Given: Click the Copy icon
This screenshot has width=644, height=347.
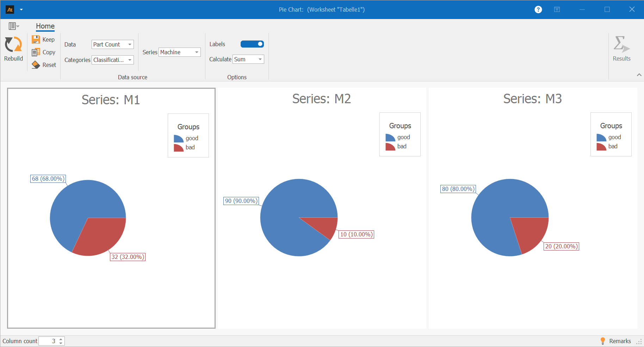Looking at the screenshot, I should [36, 52].
